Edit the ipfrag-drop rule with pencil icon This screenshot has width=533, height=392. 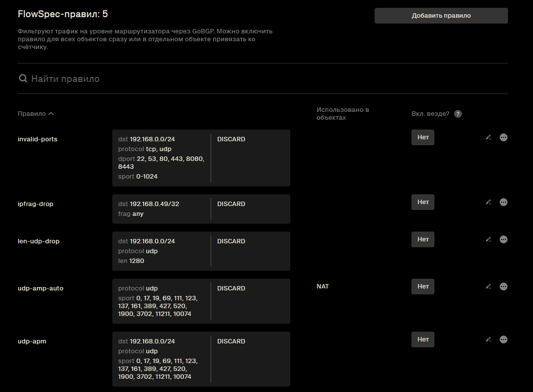[x=488, y=202]
